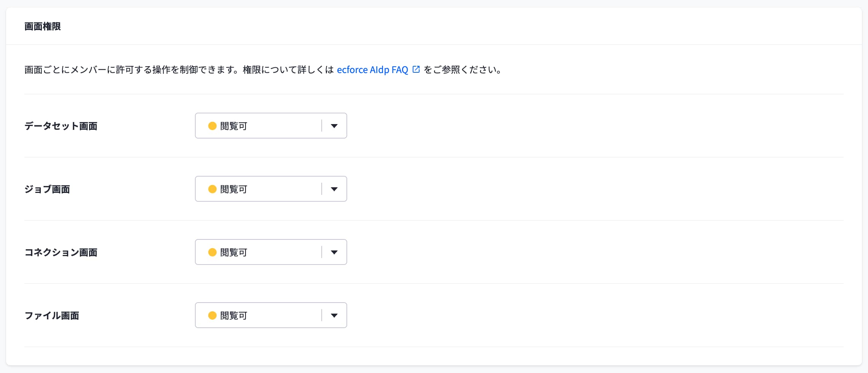Click the データセット画面 row label
The height and width of the screenshot is (373, 868).
click(61, 126)
